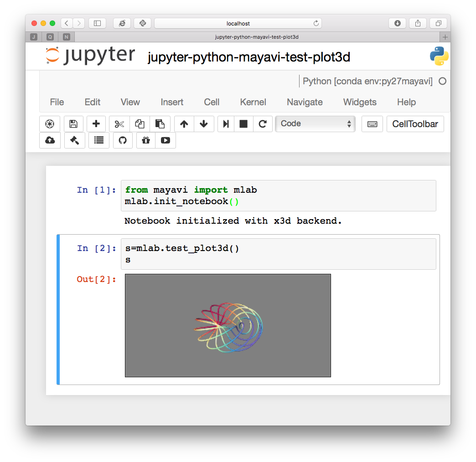Move the selected cell up
Screen dimensions: 476x462
(184, 124)
